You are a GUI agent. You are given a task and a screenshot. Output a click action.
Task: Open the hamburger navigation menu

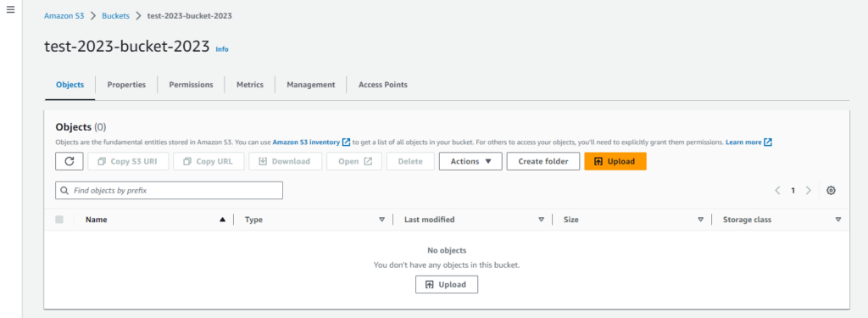[x=10, y=10]
